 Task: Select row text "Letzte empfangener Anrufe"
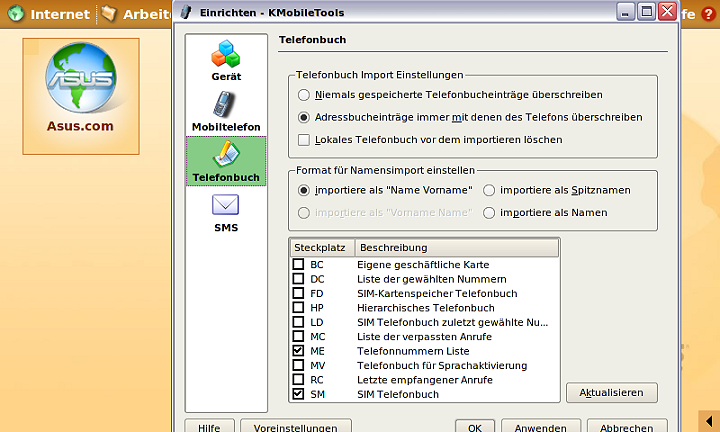(425, 380)
